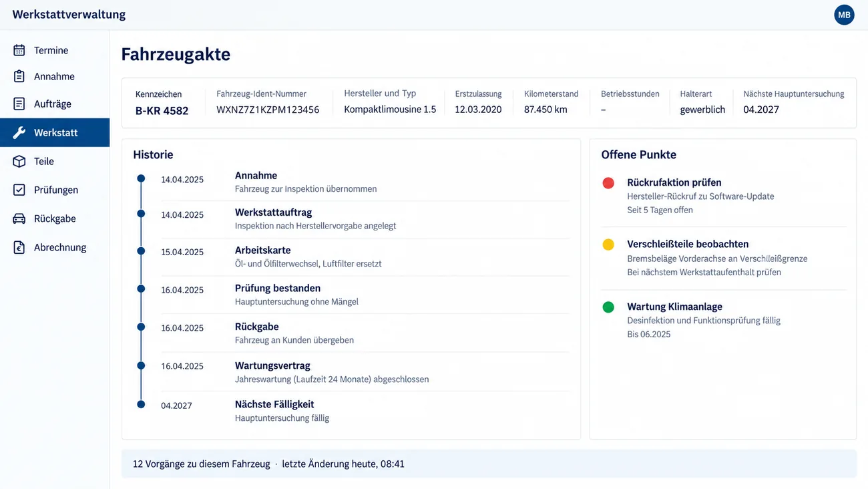Click the Prüfungen checkmark icon
868x489 pixels.
(x=19, y=190)
